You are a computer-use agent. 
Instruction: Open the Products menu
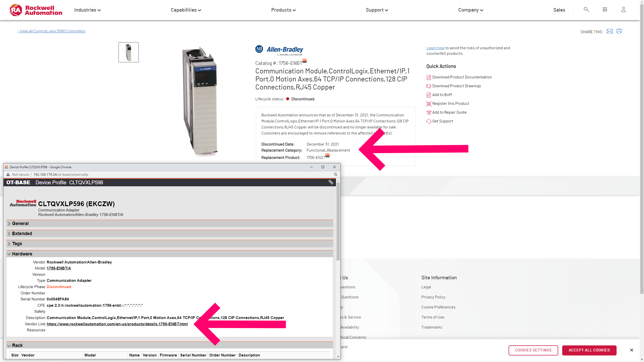(283, 10)
